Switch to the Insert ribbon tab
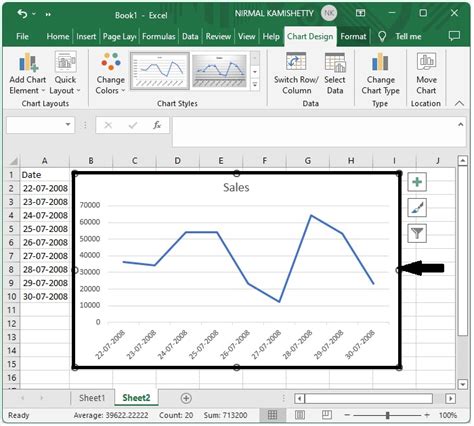The image size is (474, 426). point(86,36)
